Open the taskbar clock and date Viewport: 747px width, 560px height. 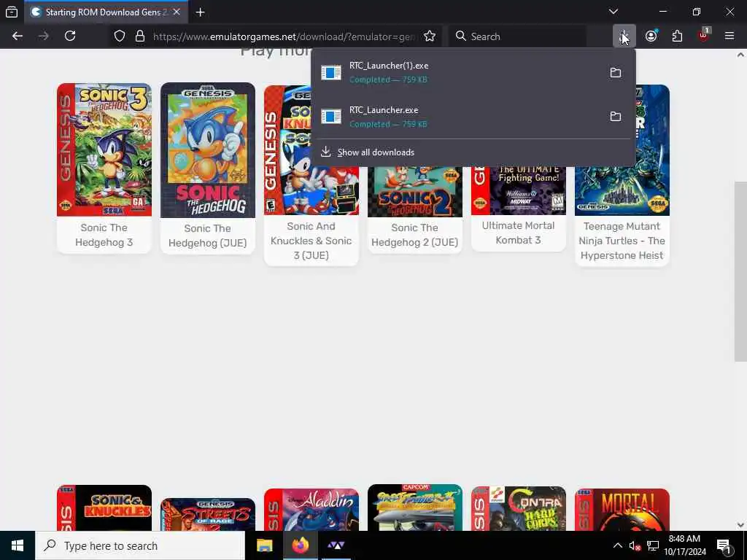[x=684, y=545]
